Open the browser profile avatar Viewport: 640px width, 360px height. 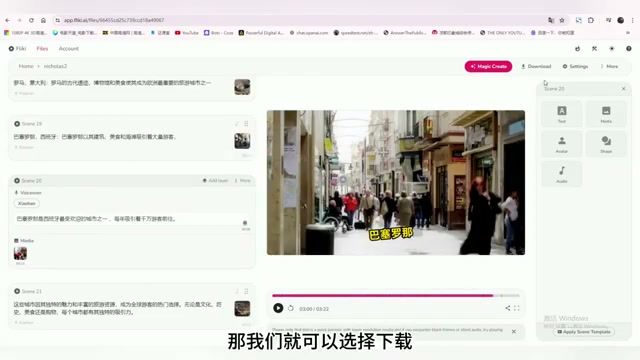pos(620,20)
